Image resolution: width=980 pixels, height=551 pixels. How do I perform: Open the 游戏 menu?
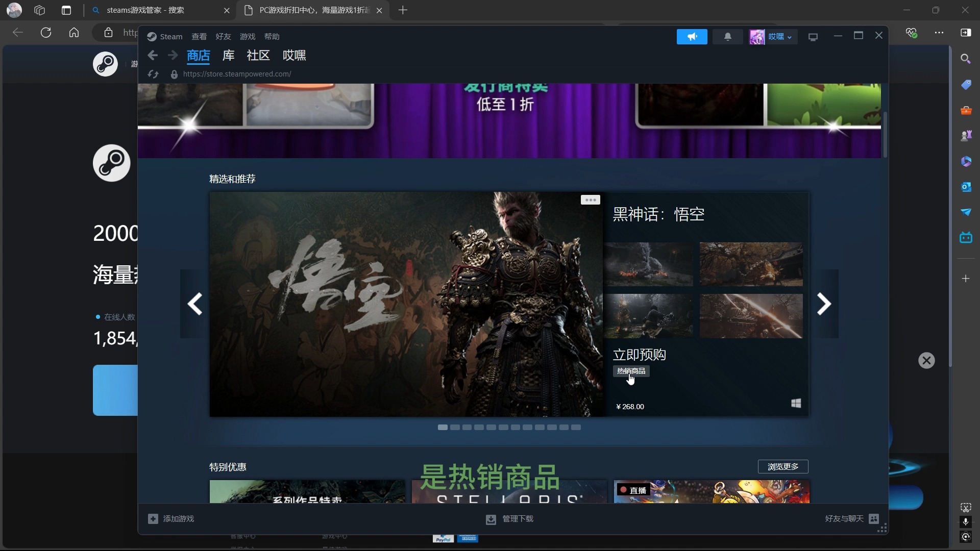tap(248, 37)
